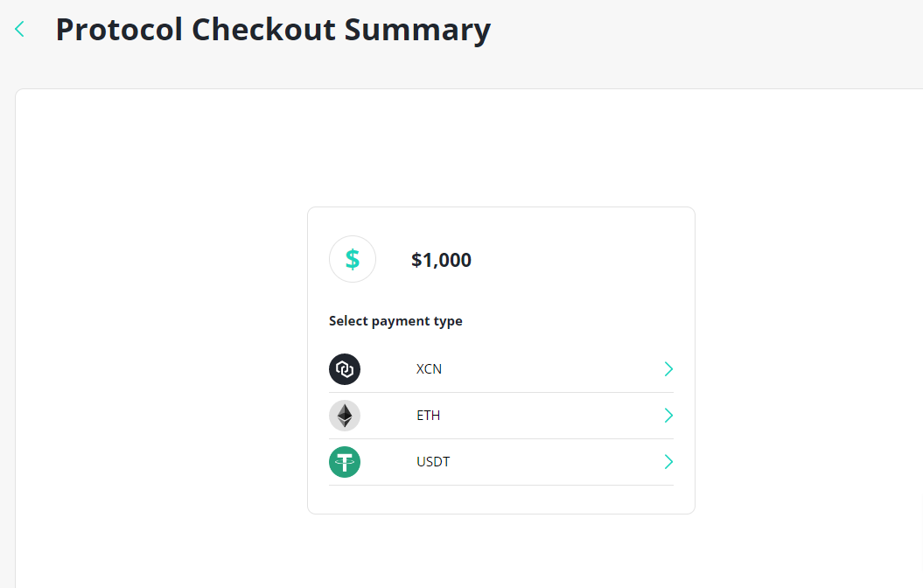Click the empty space right of $1,000
The height and width of the screenshot is (588, 923).
point(577,260)
